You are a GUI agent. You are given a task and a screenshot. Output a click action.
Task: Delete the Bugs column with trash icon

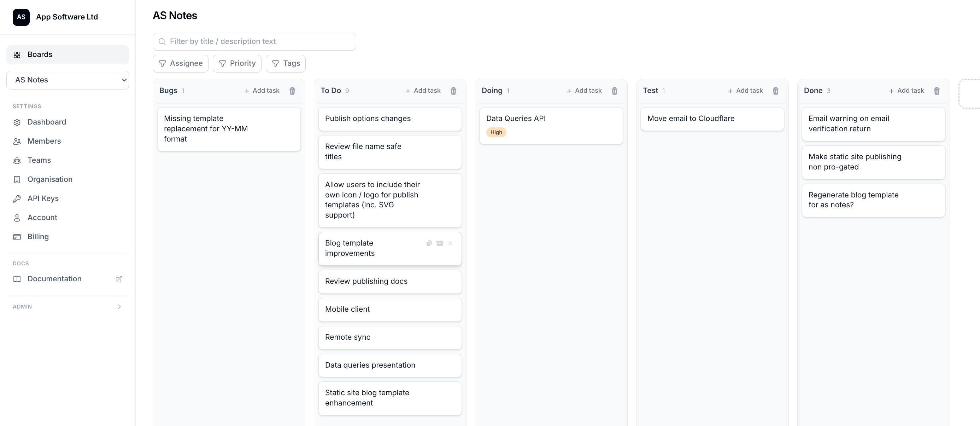point(292,91)
